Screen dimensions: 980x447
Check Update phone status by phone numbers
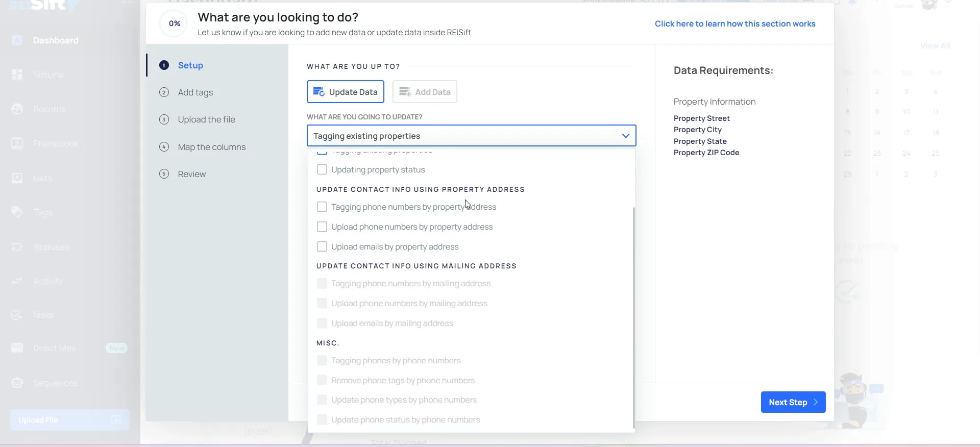[322, 419]
